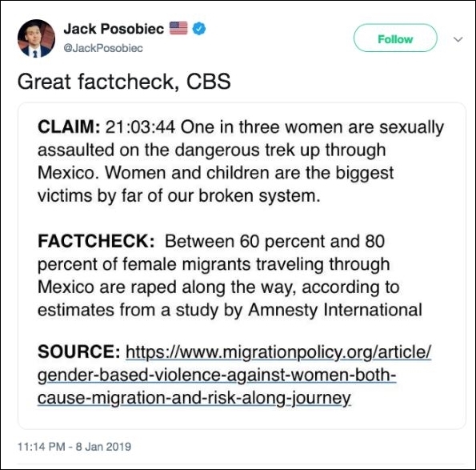Click the bold FACTCHECK label
Image resolution: width=476 pixels, height=470 pixels.
96,241
